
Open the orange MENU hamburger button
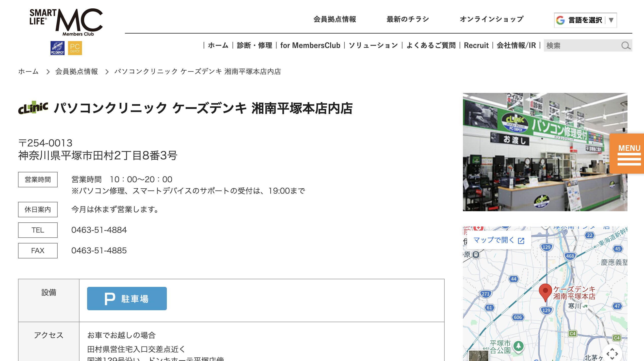627,154
